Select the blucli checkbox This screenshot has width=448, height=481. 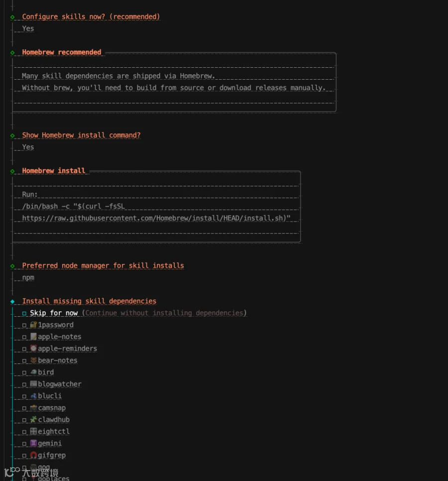[24, 396]
